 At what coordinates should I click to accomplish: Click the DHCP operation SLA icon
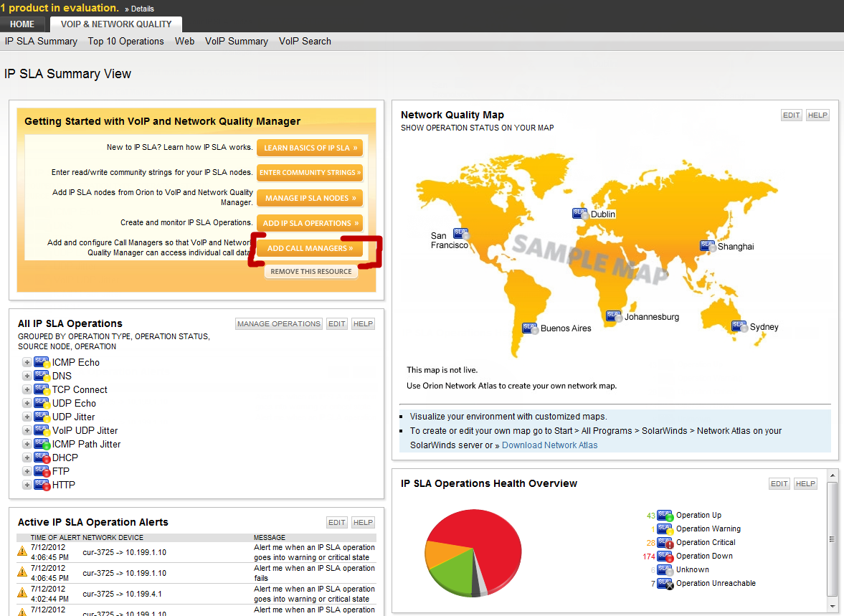tap(42, 458)
